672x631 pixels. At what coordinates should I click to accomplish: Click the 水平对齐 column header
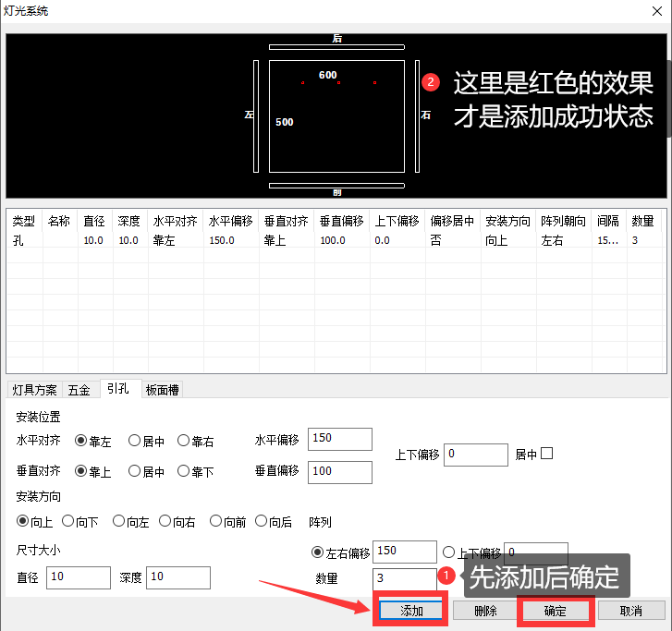coord(176,221)
